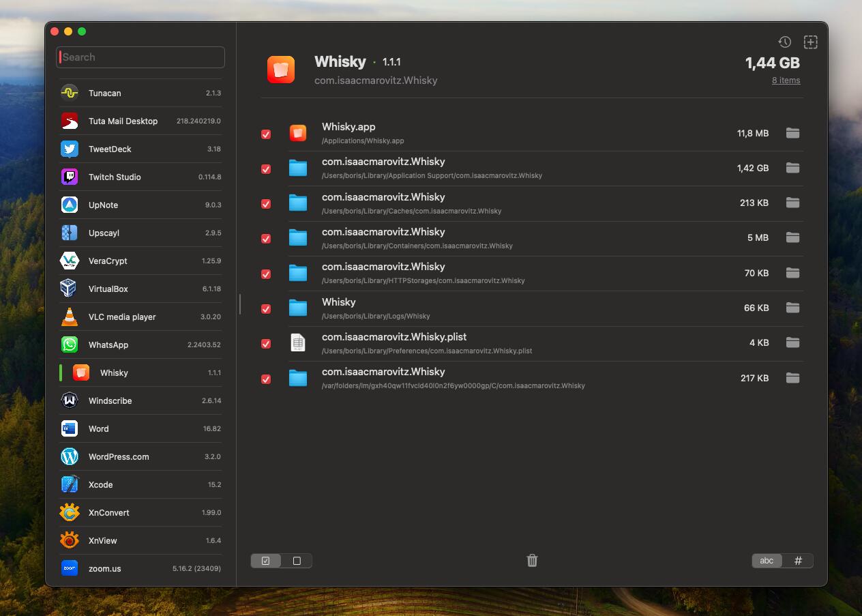Open folder icon for the 66 KB Logs entry
The height and width of the screenshot is (616, 862).
(792, 308)
